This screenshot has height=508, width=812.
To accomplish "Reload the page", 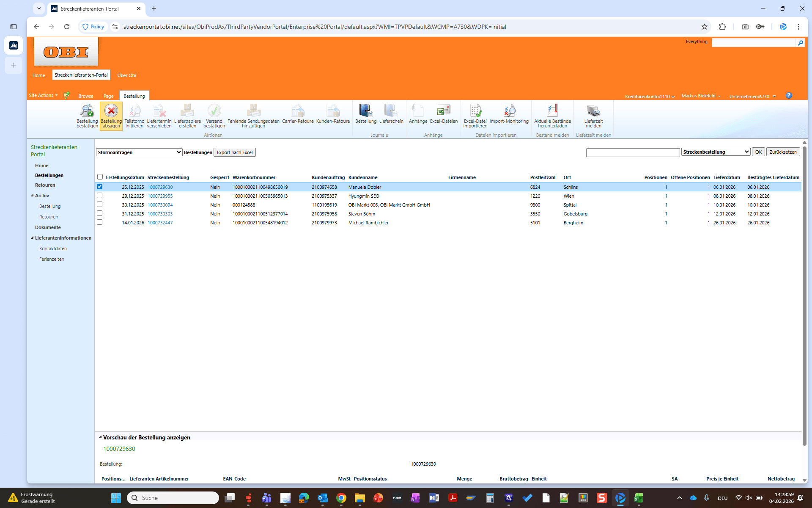I will point(67,27).
